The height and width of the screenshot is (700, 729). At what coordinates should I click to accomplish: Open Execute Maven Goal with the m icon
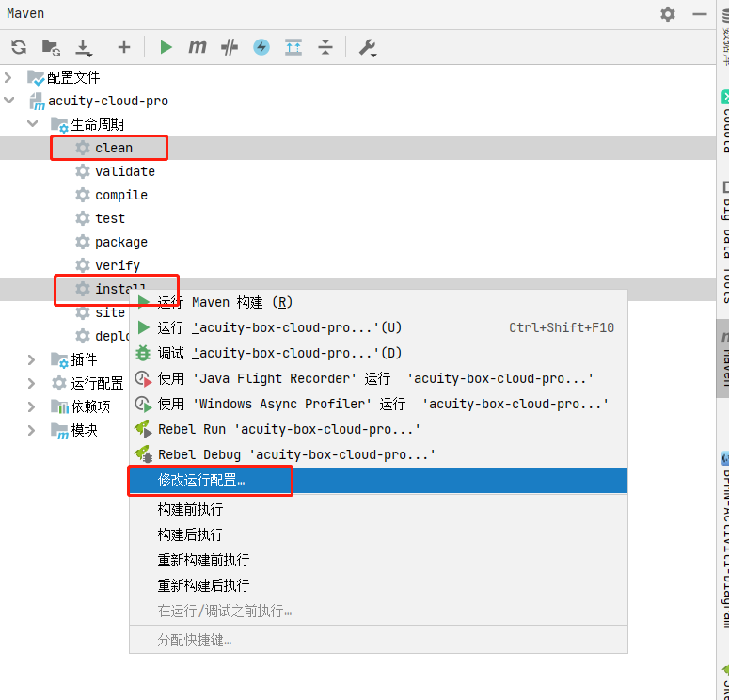[x=197, y=47]
